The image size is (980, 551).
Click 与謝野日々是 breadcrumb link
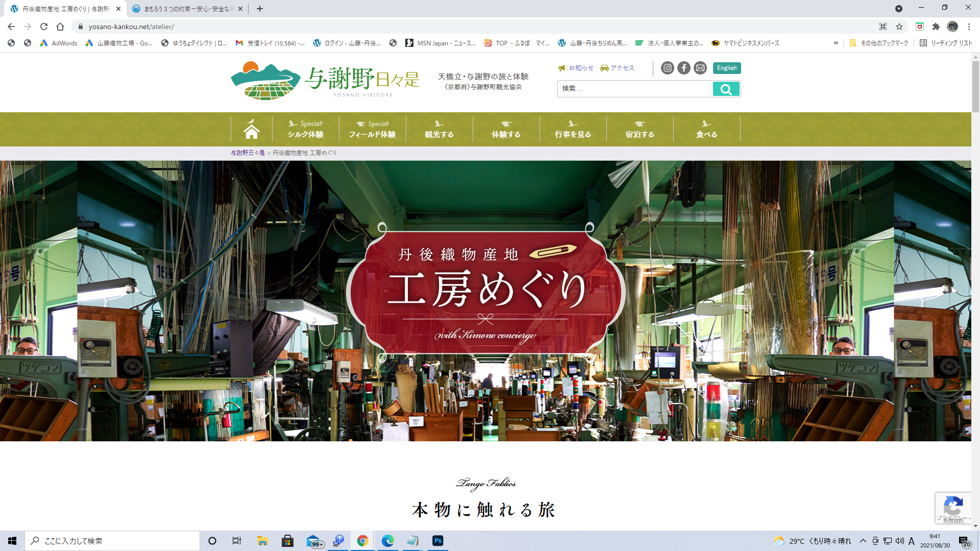coord(248,153)
